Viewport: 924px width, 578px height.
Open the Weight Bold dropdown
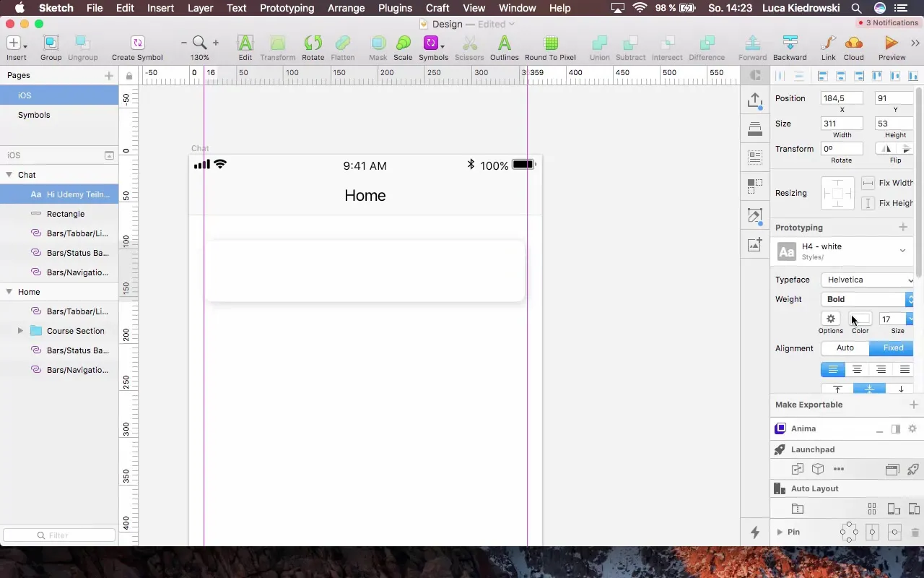tap(868, 299)
